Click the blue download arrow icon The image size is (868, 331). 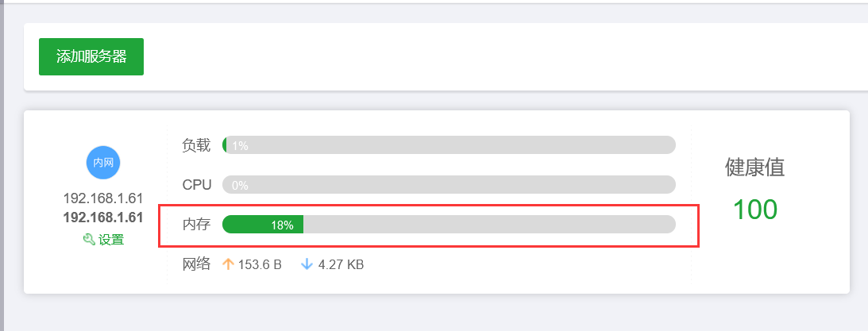coord(307,264)
